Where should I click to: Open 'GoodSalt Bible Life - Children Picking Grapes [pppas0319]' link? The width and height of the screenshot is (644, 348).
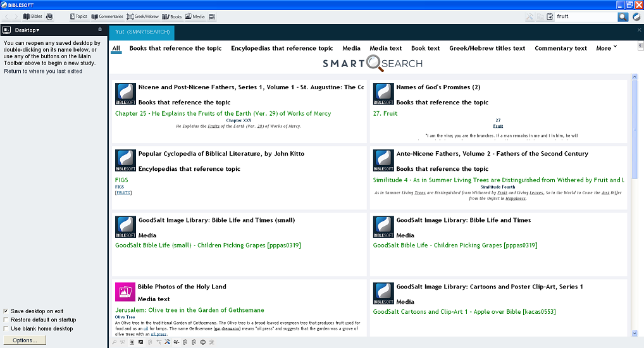pyautogui.click(x=455, y=245)
